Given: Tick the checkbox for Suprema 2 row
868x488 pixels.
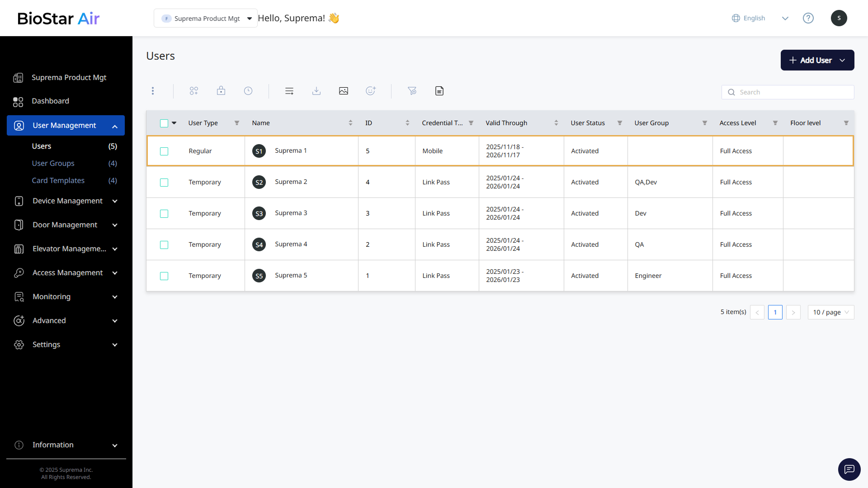Looking at the screenshot, I should pos(164,183).
